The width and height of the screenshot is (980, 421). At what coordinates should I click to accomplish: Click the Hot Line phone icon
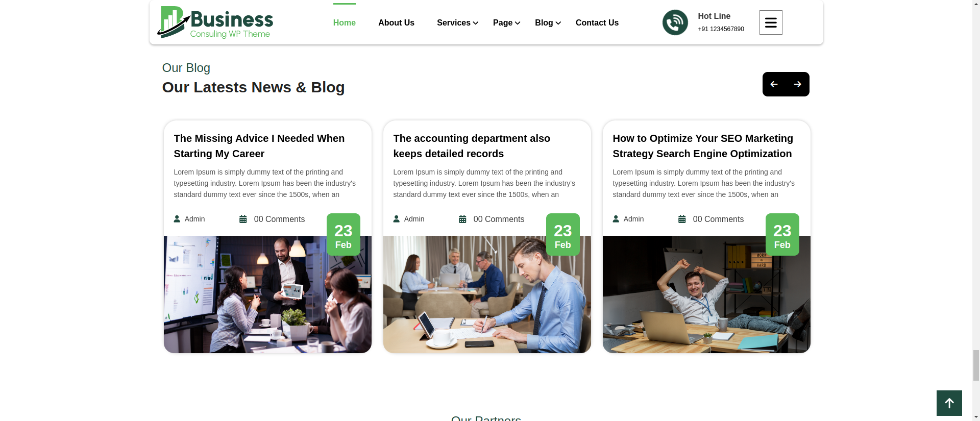[x=675, y=22]
